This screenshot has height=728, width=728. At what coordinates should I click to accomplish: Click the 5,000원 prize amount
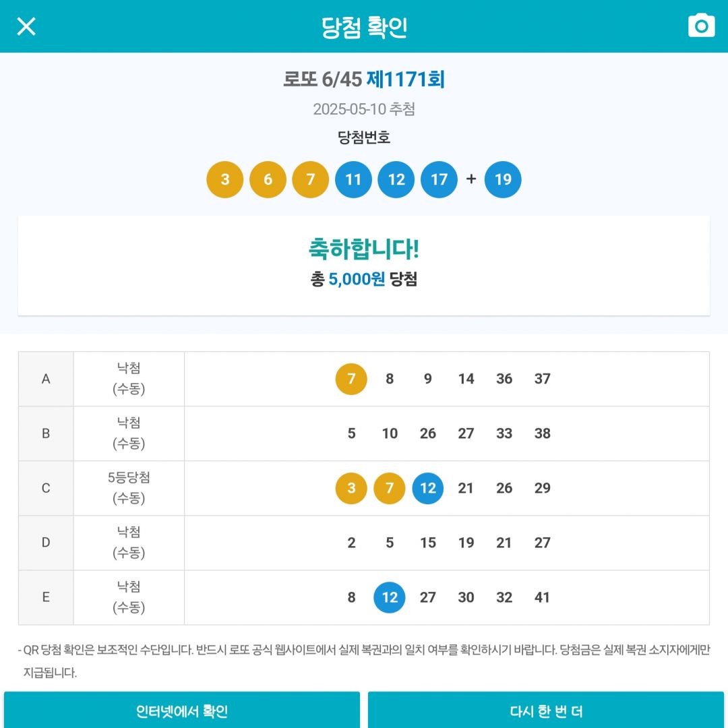357,279
